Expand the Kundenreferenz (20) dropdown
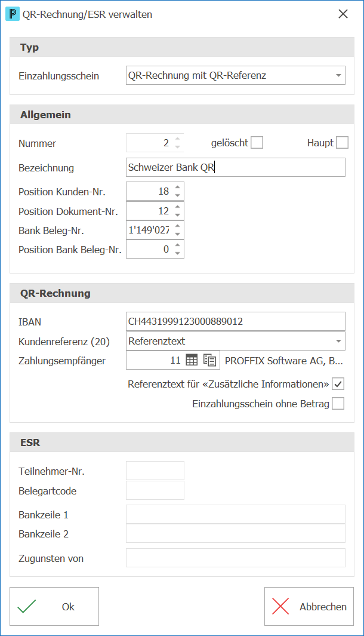Image resolution: width=364 pixels, height=636 pixels. [338, 341]
